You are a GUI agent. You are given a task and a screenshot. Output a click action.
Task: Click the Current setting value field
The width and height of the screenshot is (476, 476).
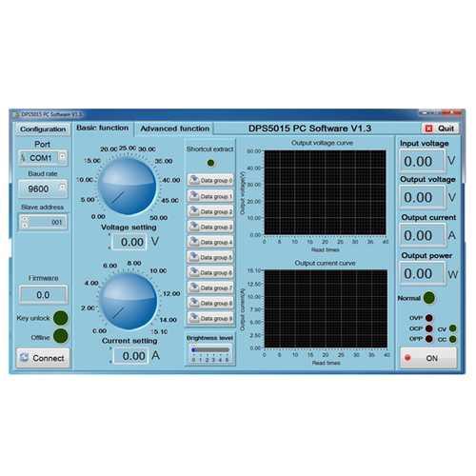(131, 356)
